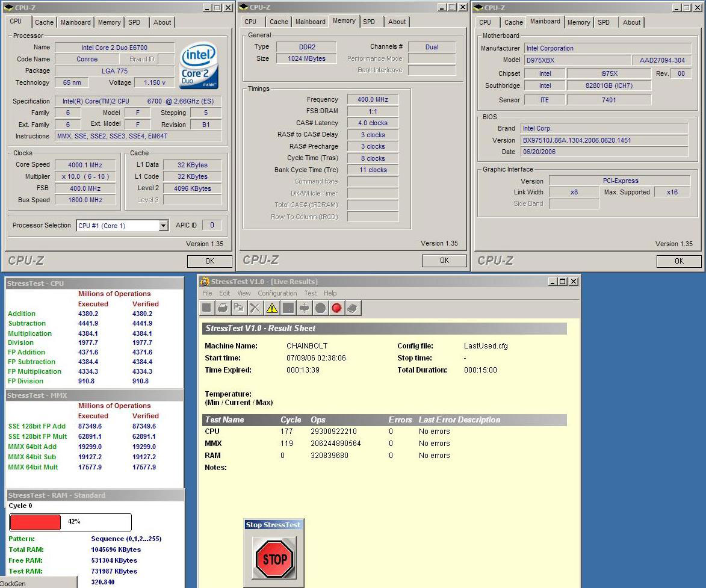Open the Help menu in StressTest
The width and height of the screenshot is (706, 588).
[330, 293]
